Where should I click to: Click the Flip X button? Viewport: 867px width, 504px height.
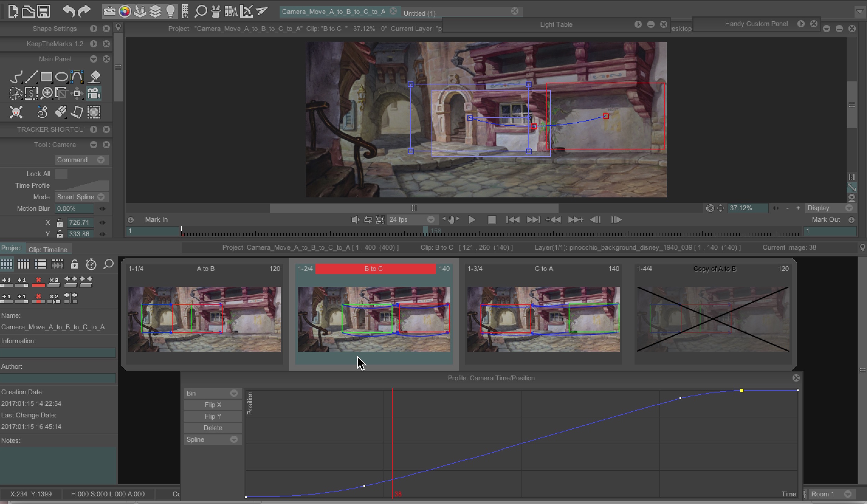(213, 405)
